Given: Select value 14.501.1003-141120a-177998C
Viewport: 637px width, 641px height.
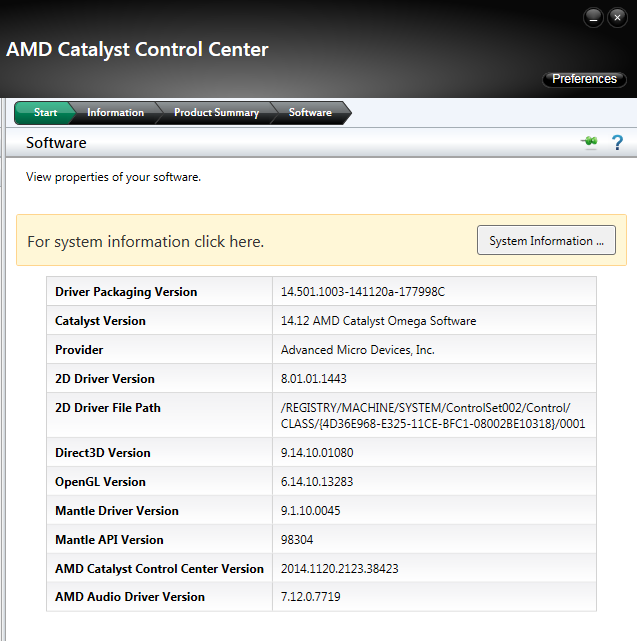Looking at the screenshot, I should point(363,292).
